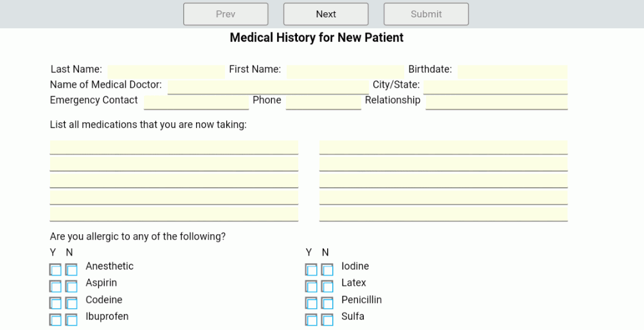The width and height of the screenshot is (644, 330).
Task: Check the Y box for Iodine
Action: (x=311, y=270)
